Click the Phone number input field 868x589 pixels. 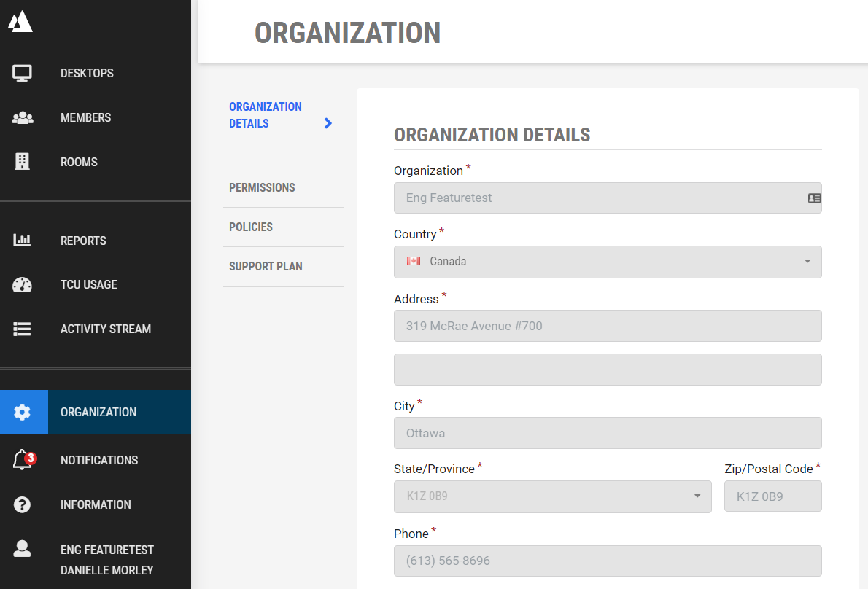pos(608,561)
